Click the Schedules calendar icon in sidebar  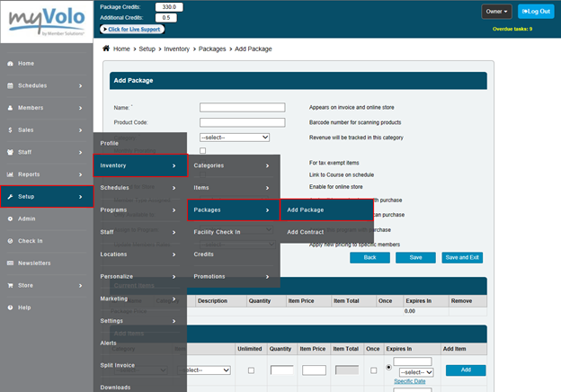click(9, 85)
